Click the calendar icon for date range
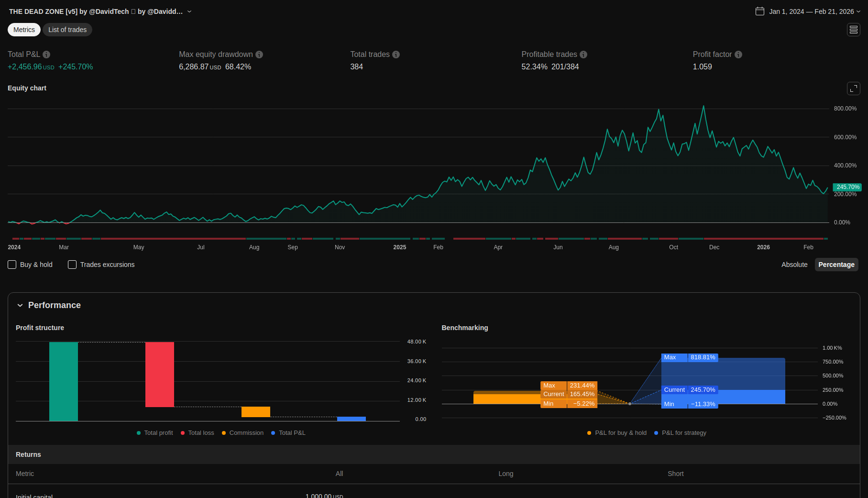Viewport: 868px width, 498px height. pos(759,11)
